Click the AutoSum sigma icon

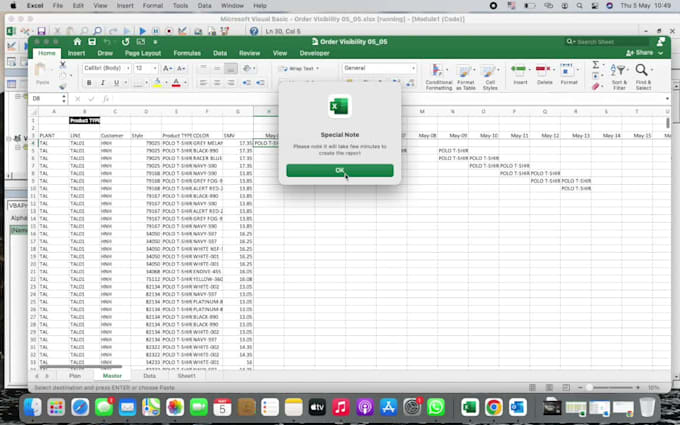(x=596, y=64)
